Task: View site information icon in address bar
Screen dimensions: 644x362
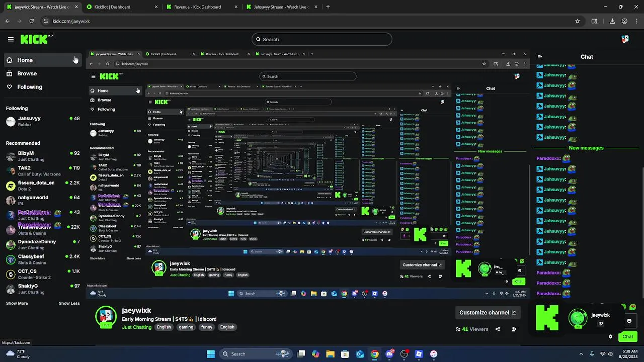Action: pyautogui.click(x=46, y=21)
